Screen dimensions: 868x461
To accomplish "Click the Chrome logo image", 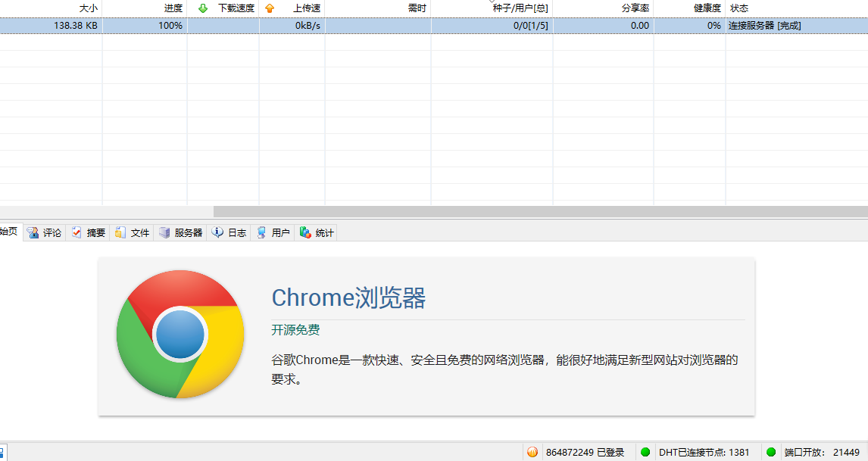I will tap(180, 335).
